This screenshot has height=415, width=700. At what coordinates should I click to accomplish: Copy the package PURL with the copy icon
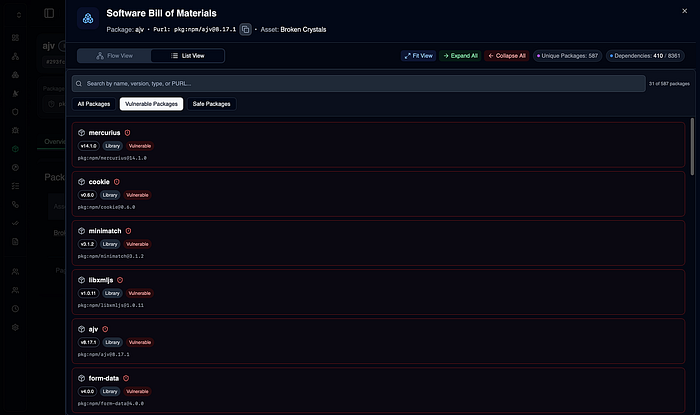[x=245, y=29]
